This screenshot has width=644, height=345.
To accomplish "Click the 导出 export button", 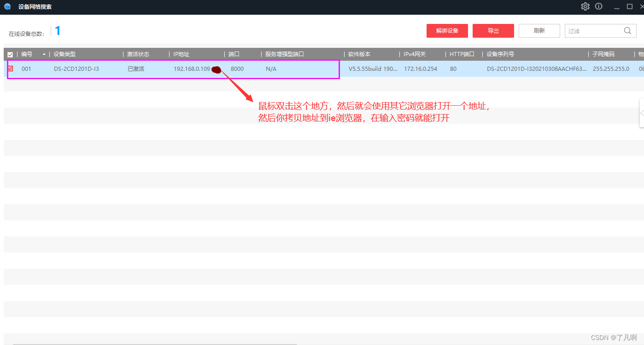I will [x=493, y=31].
